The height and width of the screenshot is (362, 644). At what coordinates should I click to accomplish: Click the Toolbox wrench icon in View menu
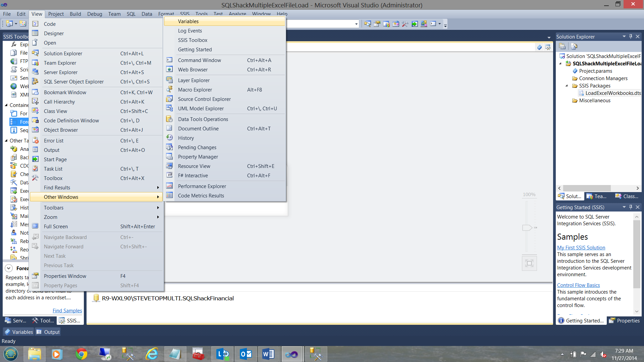coord(35,178)
